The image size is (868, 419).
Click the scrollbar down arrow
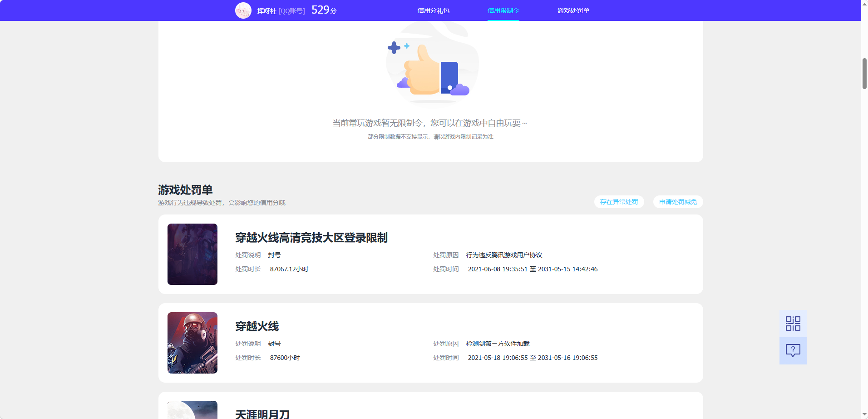pos(864,414)
